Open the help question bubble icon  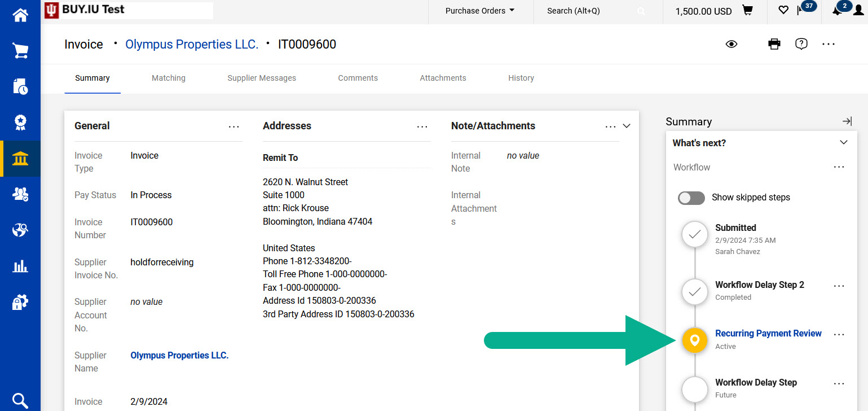pos(801,44)
